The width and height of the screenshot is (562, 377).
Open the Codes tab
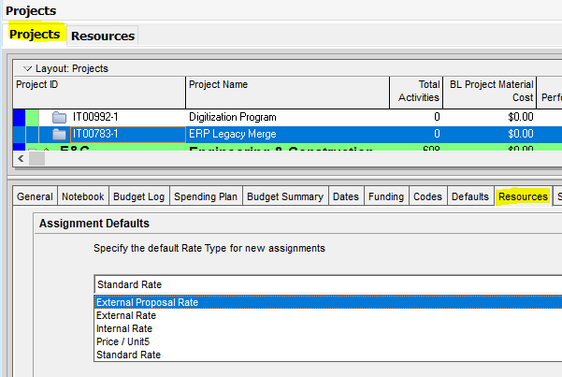(x=428, y=196)
